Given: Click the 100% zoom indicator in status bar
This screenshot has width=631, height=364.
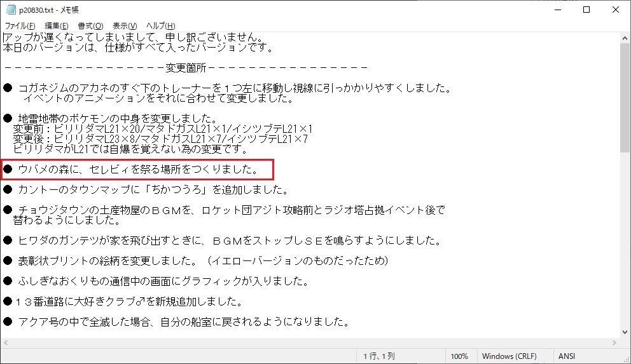Looking at the screenshot, I should [459, 356].
